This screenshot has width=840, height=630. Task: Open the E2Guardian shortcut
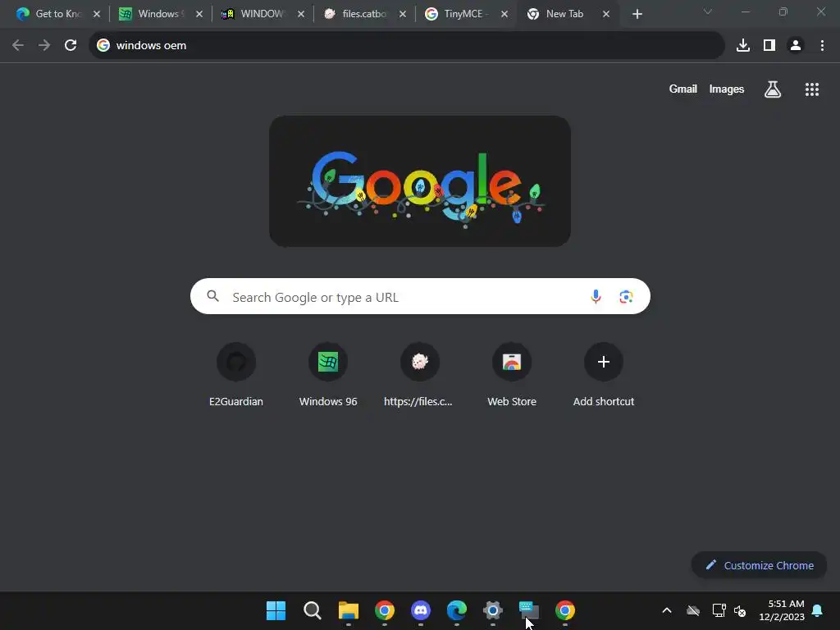pyautogui.click(x=236, y=375)
